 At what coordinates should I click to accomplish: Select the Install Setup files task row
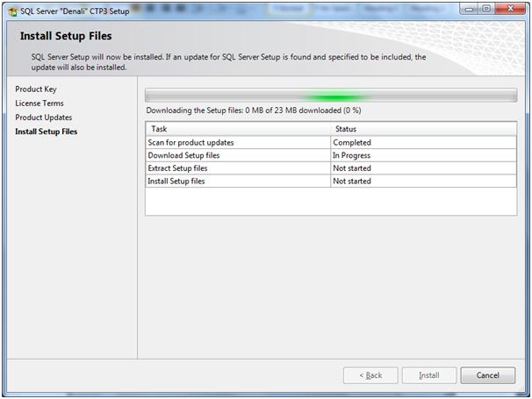[x=331, y=181]
